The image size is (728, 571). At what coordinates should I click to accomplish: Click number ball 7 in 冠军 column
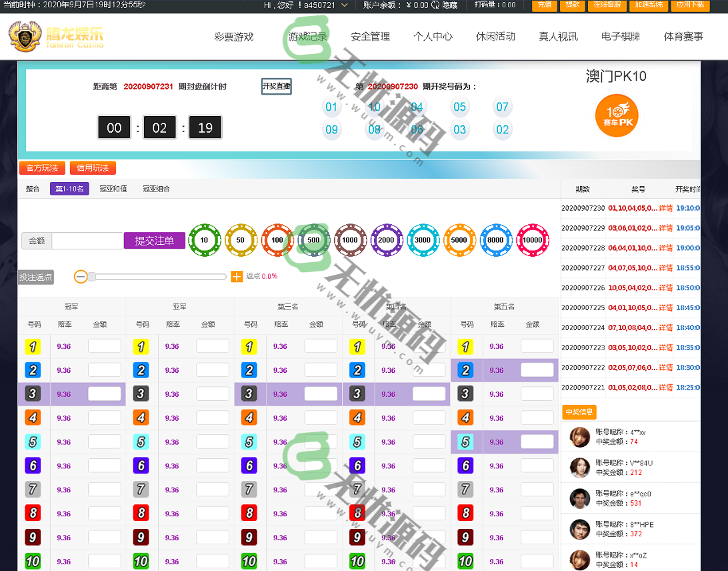tap(33, 489)
